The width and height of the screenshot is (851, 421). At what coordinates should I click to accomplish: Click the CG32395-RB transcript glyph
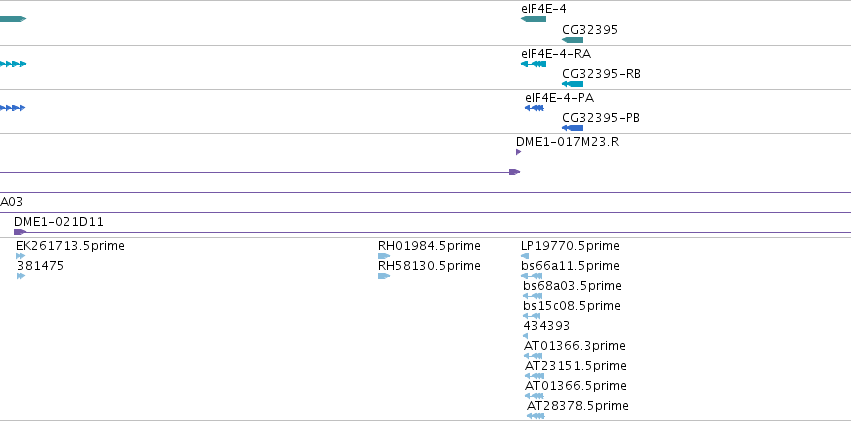573,84
